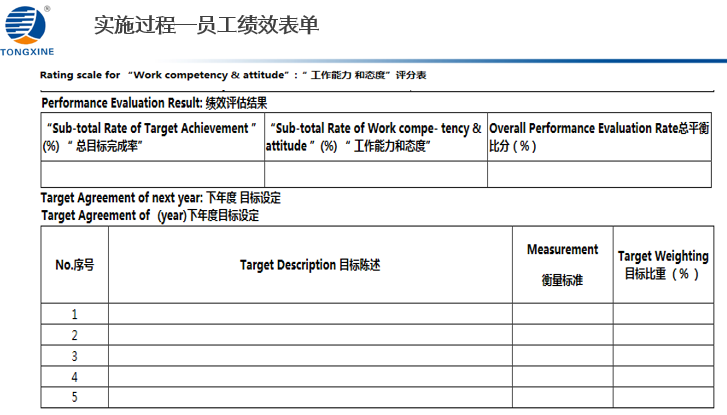Click the Sub-total Rate of Work competency header

pos(375,137)
